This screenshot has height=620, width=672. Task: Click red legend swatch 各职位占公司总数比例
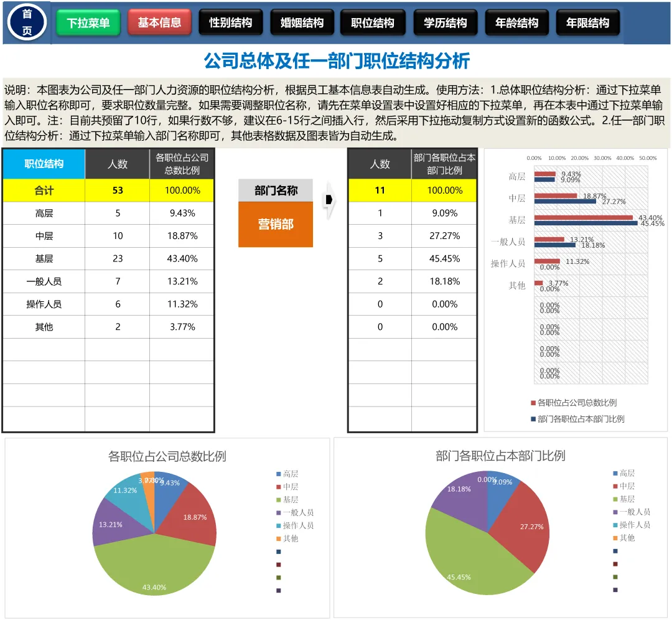coord(533,403)
